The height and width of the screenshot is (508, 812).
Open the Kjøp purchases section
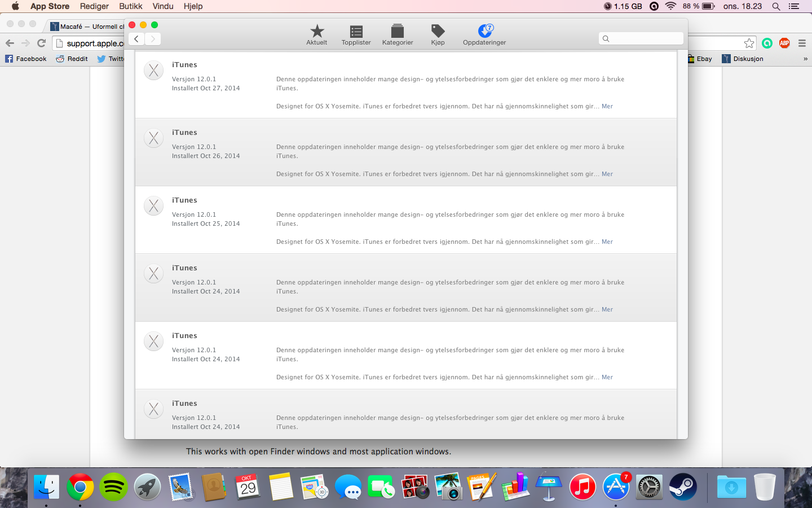438,35
